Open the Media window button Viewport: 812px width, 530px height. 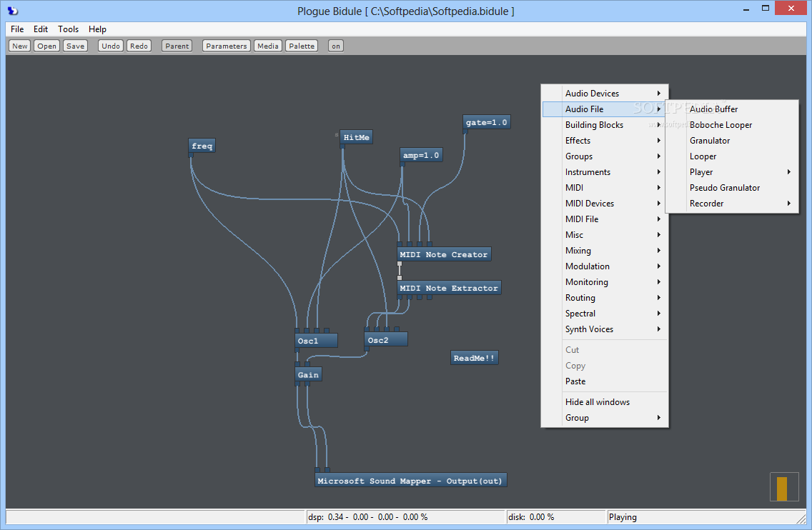pos(268,46)
